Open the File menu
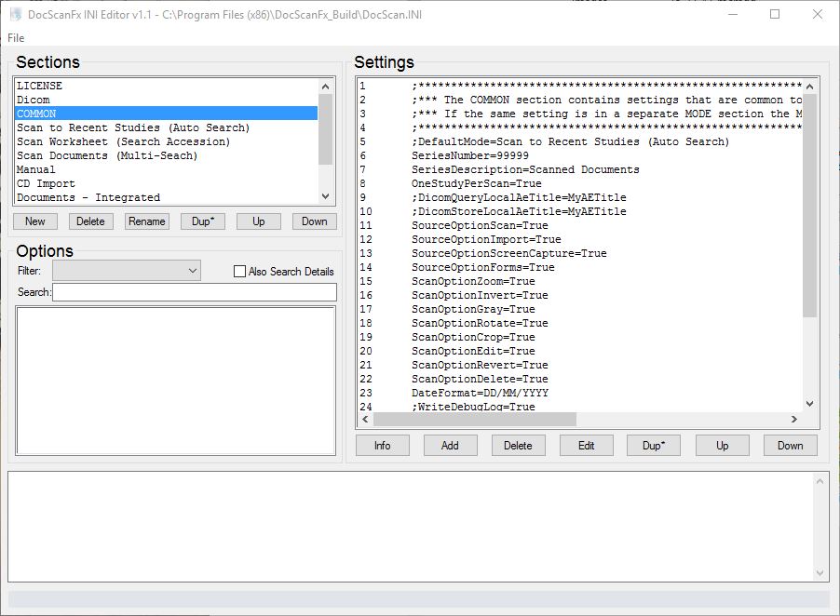Screen dimensions: 840x616 pos(16,38)
